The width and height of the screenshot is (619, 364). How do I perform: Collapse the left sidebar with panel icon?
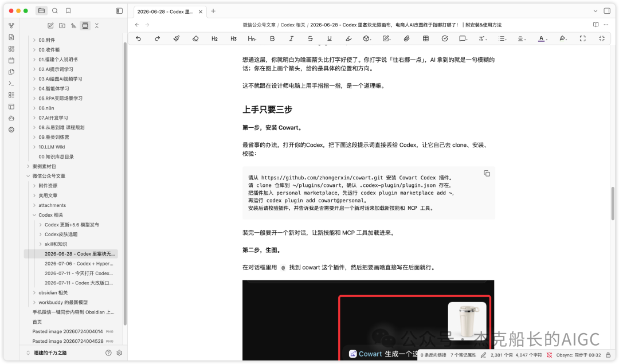click(x=119, y=11)
